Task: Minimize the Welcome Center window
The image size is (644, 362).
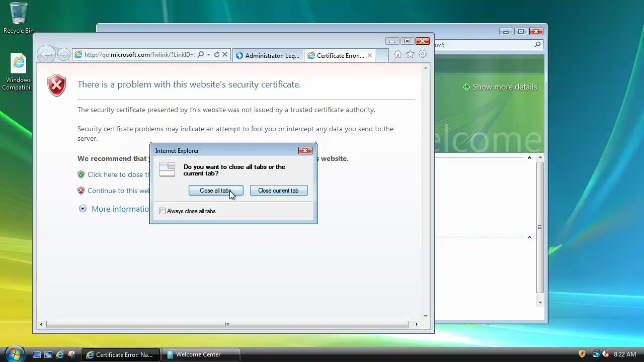Action: point(506,31)
